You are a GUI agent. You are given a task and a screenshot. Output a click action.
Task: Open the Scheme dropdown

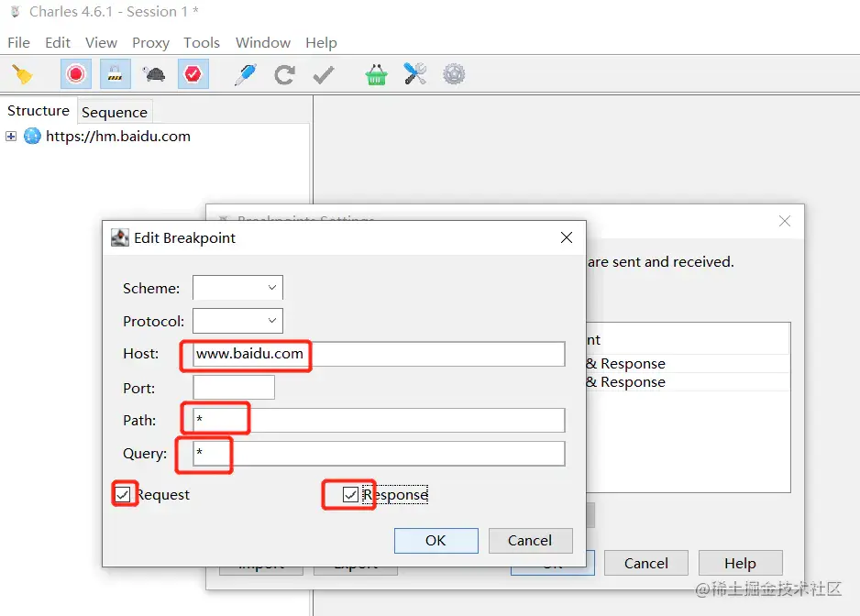tap(237, 288)
